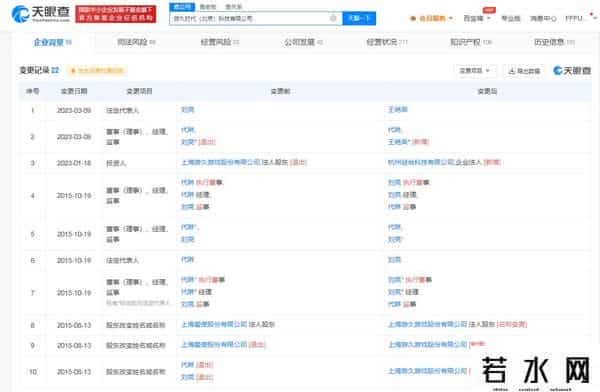Image resolution: width=600 pixels, height=392 pixels.
Task: Click the 导出数据 export button
Action: 524,70
